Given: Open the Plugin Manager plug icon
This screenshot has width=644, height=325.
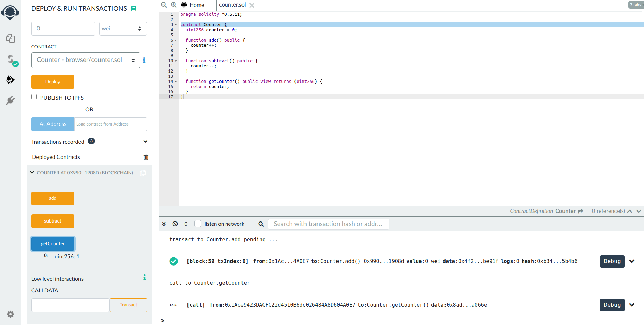Looking at the screenshot, I should pos(10,100).
